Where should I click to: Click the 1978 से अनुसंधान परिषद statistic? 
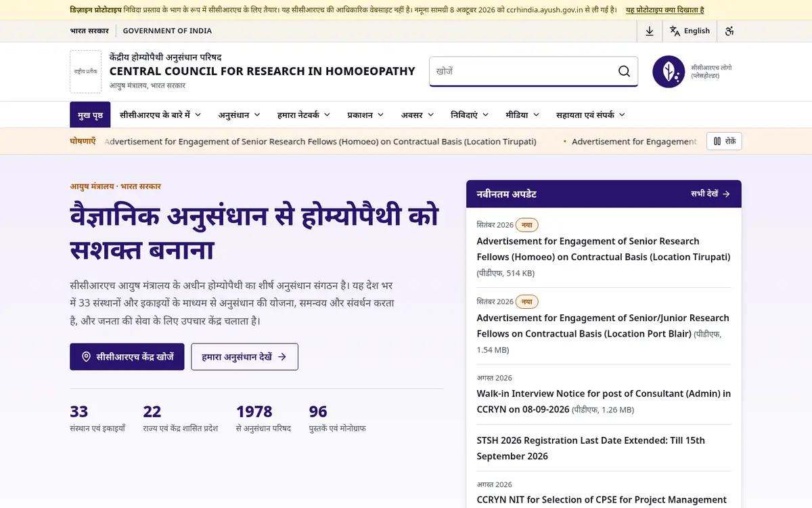coord(263,419)
